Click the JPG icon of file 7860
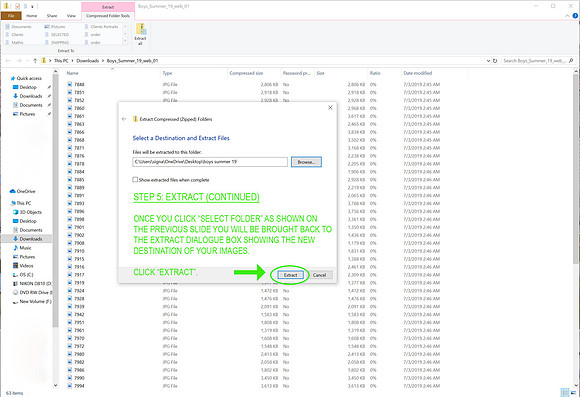 [70, 108]
